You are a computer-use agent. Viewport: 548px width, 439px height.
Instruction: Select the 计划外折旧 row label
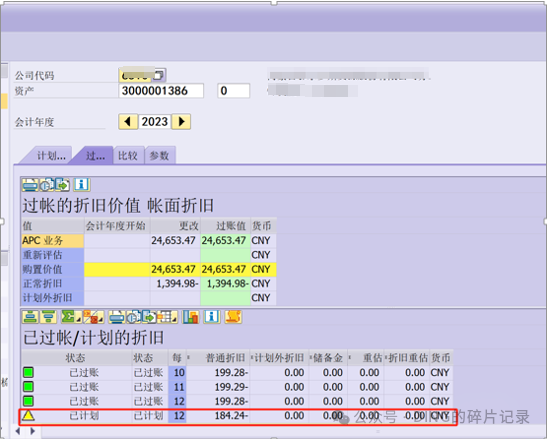point(52,298)
